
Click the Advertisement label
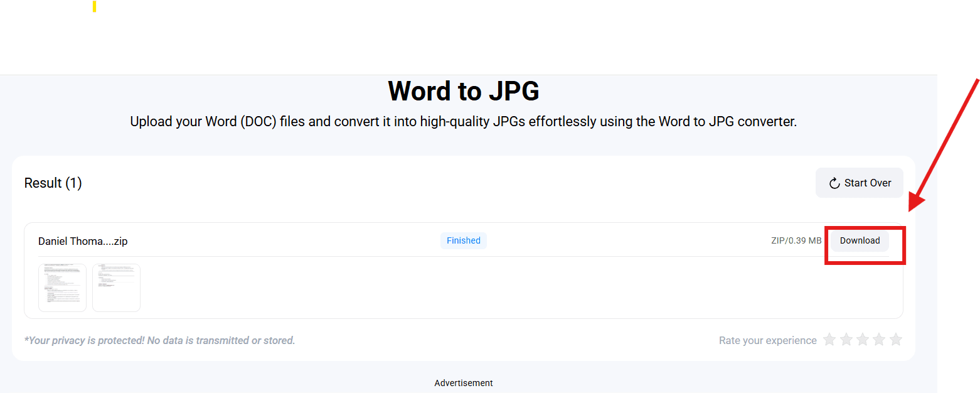point(463,383)
